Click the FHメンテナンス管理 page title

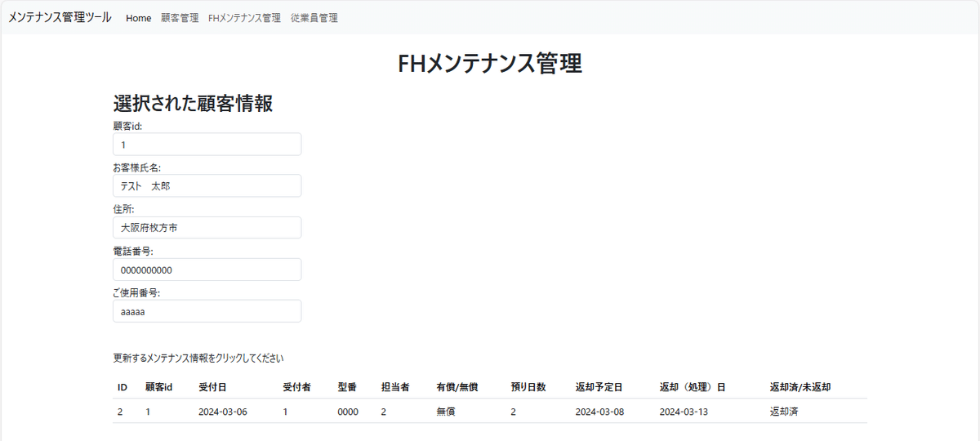tap(490, 63)
